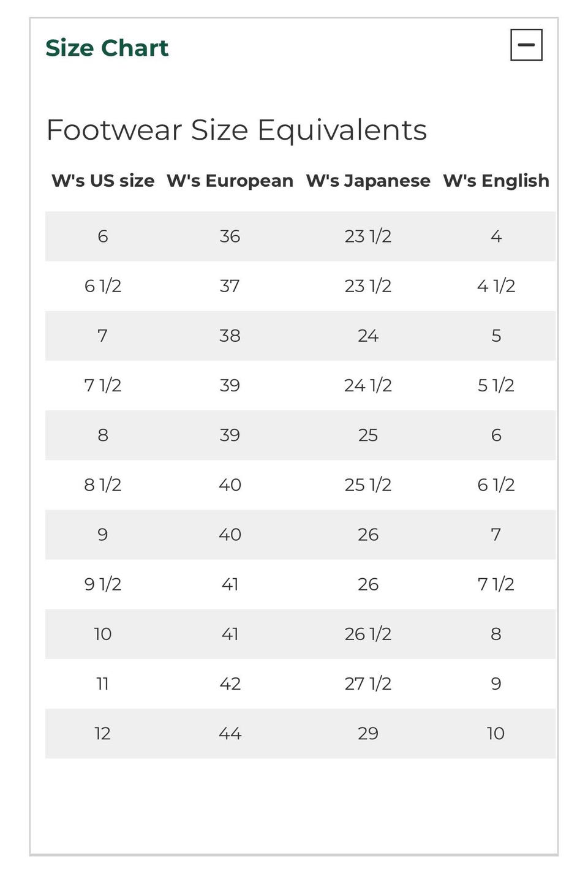The image size is (588, 874).
Task: Click European size 44 cell
Action: [230, 733]
